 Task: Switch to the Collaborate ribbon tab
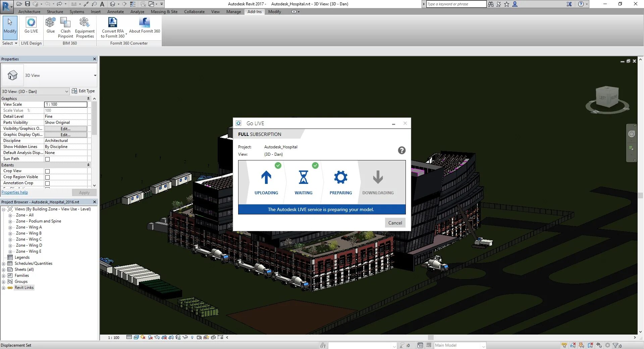[194, 12]
